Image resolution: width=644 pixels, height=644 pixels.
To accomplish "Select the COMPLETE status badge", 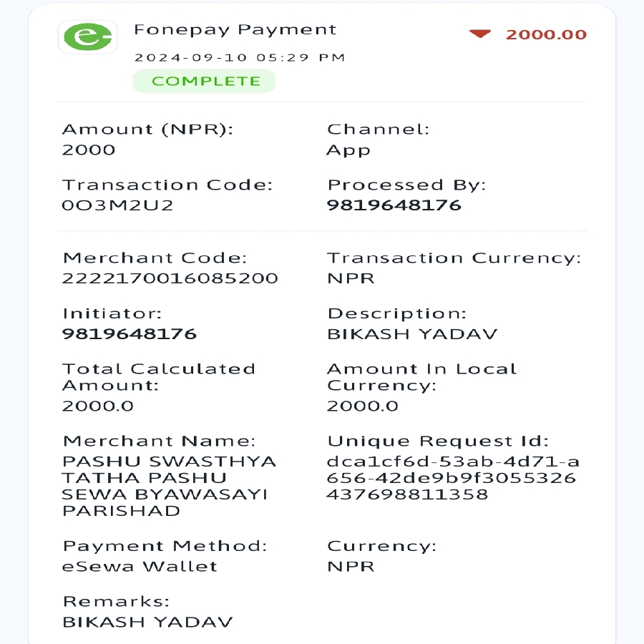I will 204,81.
